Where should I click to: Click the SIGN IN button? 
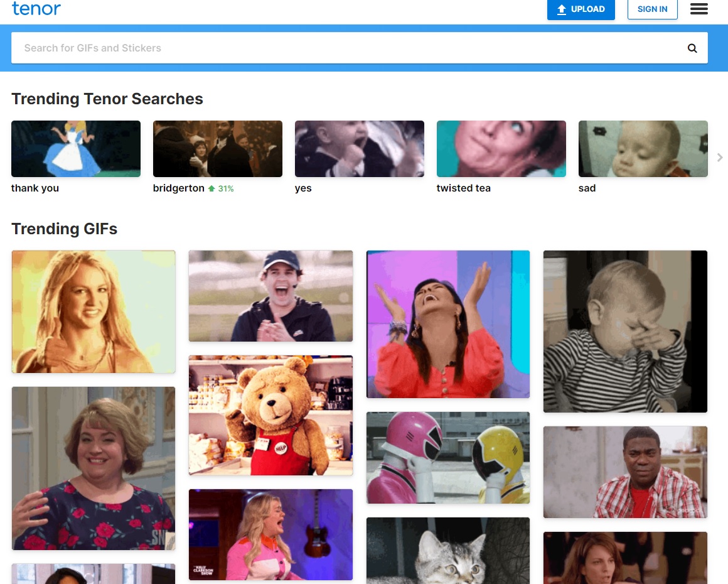coord(652,9)
